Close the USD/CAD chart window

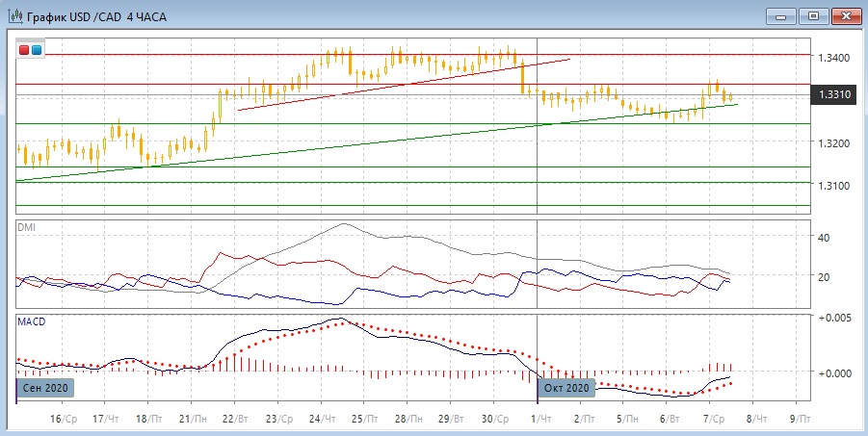(x=846, y=15)
